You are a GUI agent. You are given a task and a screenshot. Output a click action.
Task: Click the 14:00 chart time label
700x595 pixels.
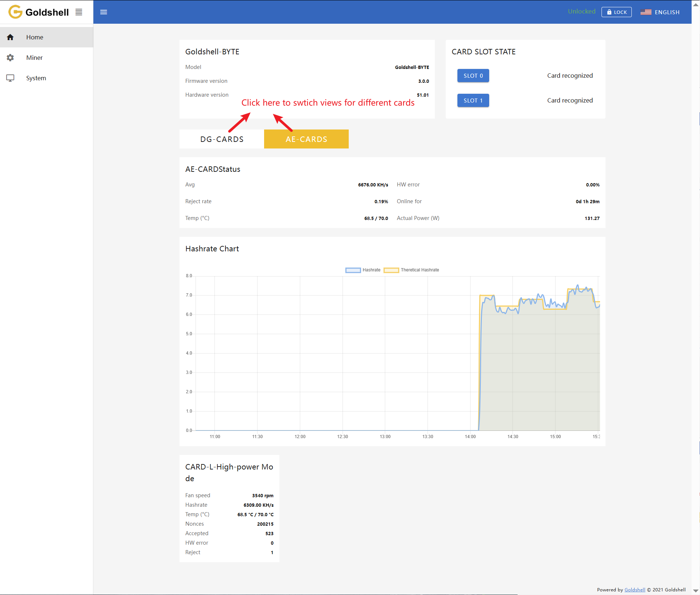pos(470,437)
